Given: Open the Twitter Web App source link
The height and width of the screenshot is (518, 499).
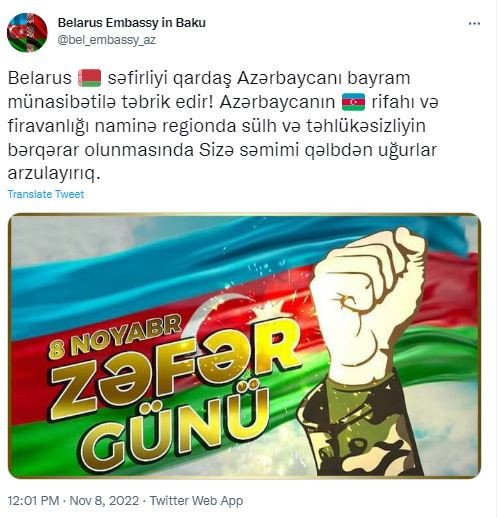Looking at the screenshot, I should (x=196, y=501).
